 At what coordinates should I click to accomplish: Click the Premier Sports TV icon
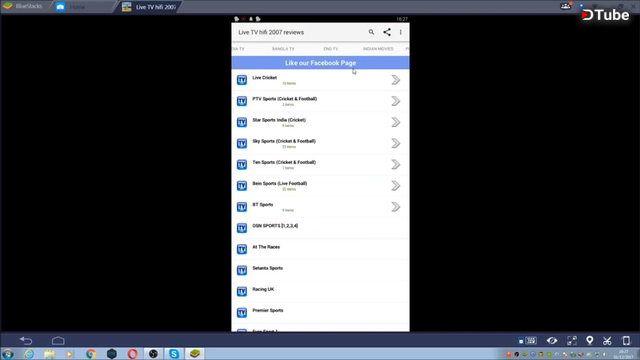pyautogui.click(x=242, y=313)
